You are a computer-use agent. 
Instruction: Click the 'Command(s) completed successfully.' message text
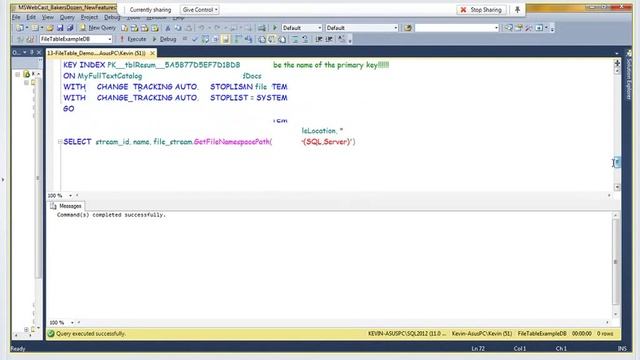(x=111, y=215)
